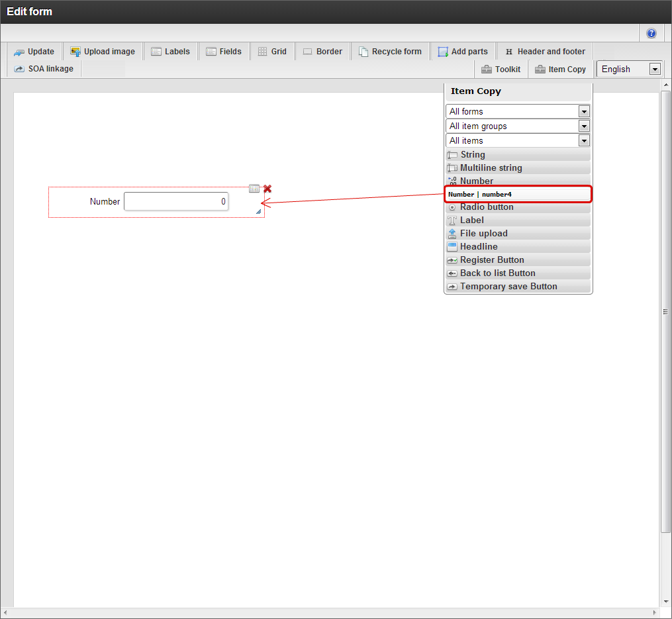Toggle Fields display in toolbar
This screenshot has height=619, width=672.
pos(224,52)
